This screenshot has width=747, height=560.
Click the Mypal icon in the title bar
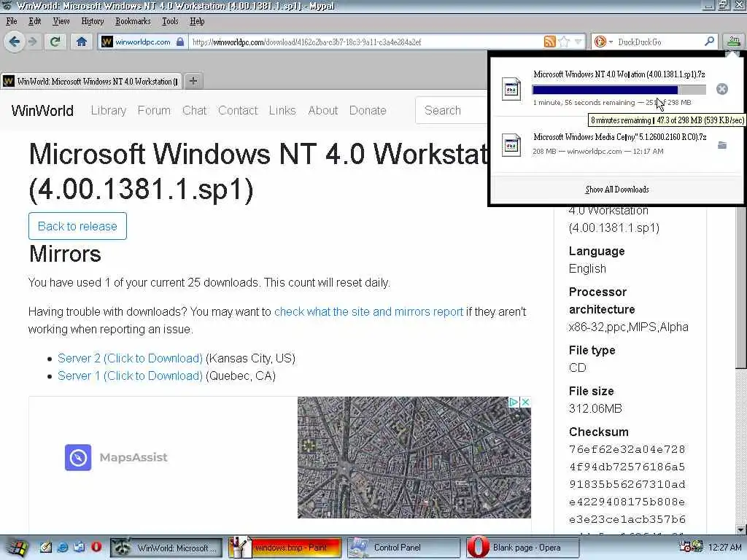(x=7, y=6)
